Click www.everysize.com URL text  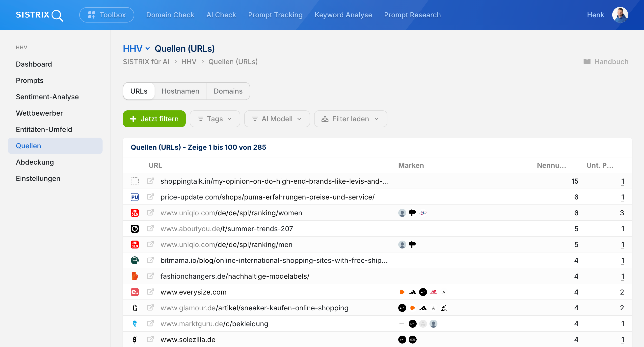point(193,292)
